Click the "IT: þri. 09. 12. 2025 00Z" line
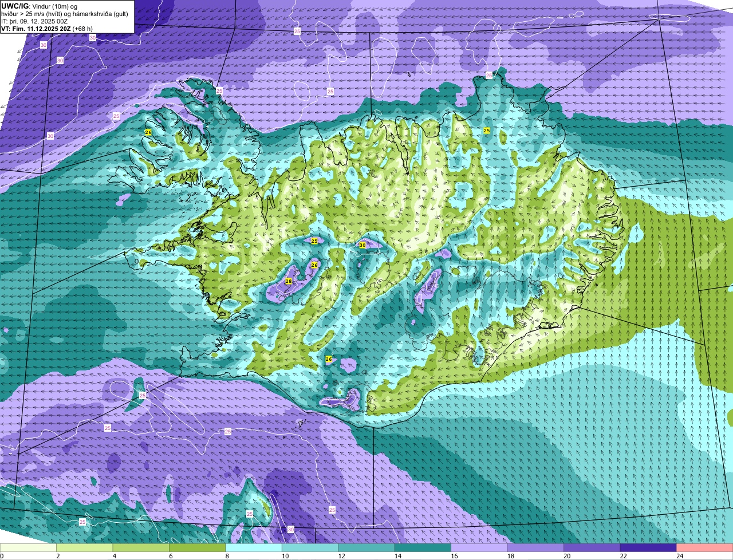The image size is (733, 560). coord(35,21)
